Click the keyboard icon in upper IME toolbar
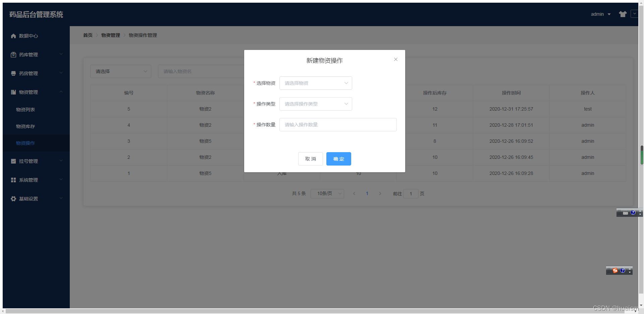 626,213
